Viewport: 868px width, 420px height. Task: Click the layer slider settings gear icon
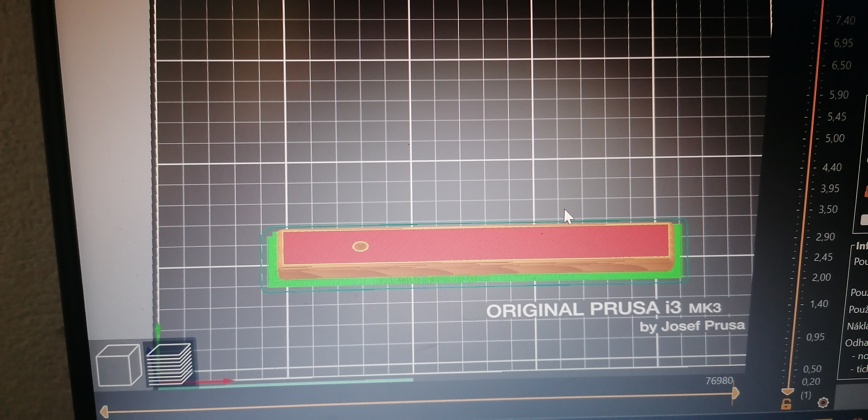click(823, 402)
